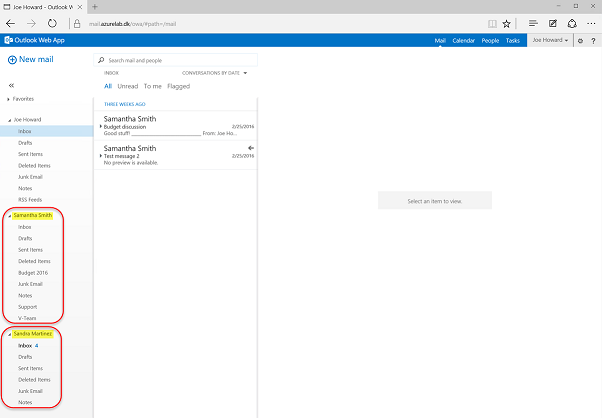The width and height of the screenshot is (602, 418).
Task: Click the lock icon in address bar
Action: pyautogui.click(x=77, y=24)
